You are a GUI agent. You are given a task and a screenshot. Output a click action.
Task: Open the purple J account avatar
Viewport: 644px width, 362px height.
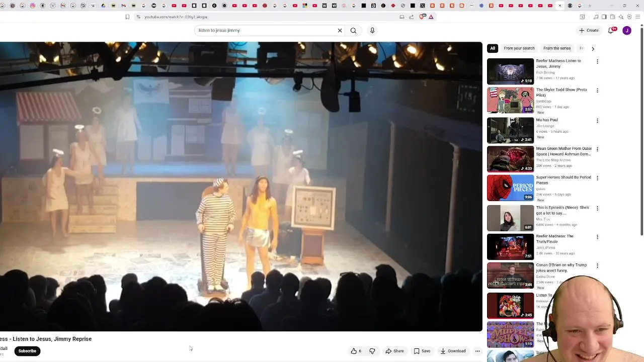tap(627, 31)
